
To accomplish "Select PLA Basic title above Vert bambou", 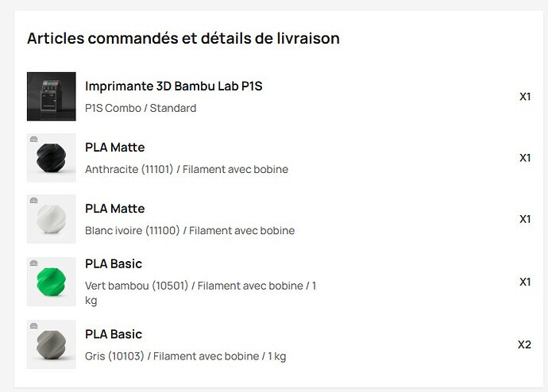I will click(x=114, y=263).
